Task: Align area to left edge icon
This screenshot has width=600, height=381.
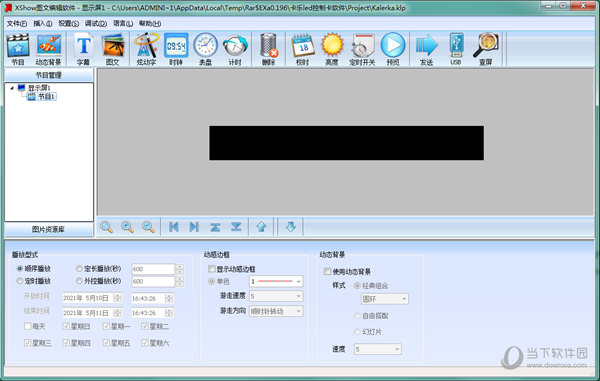Action: pyautogui.click(x=174, y=227)
